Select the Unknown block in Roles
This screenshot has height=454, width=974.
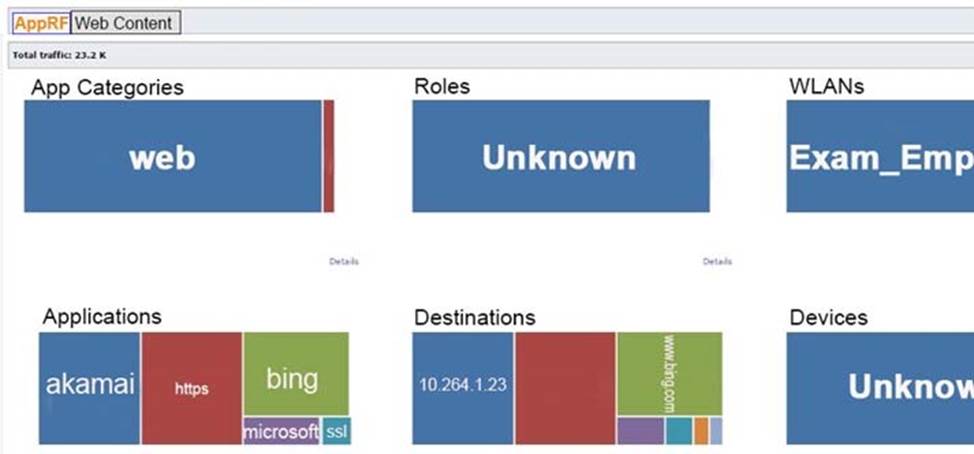coord(560,156)
